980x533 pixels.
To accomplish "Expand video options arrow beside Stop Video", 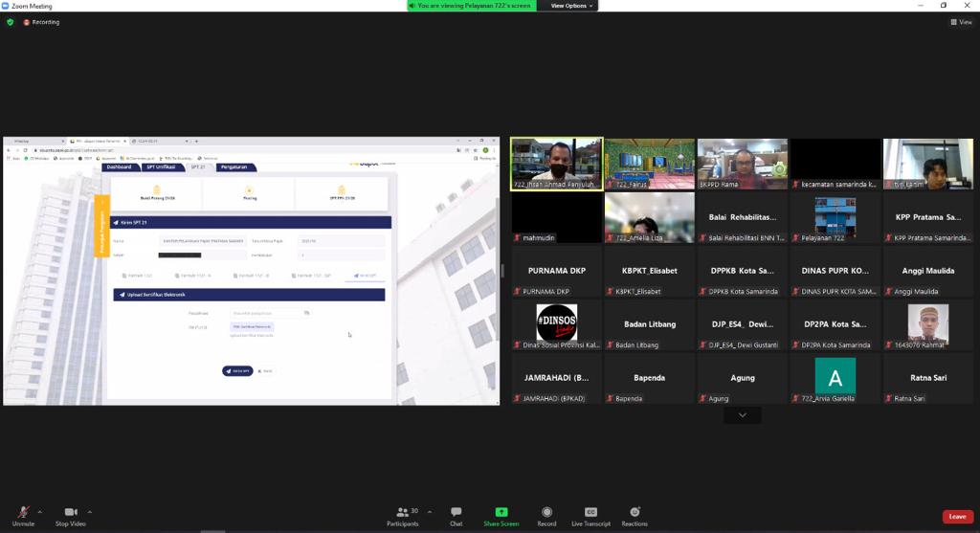I will 90,511.
